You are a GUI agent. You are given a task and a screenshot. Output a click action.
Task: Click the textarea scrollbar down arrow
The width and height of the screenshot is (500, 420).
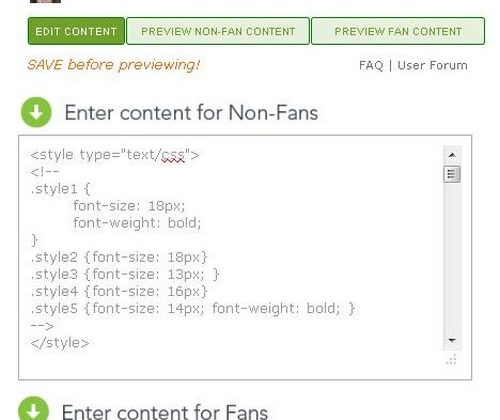(x=452, y=340)
